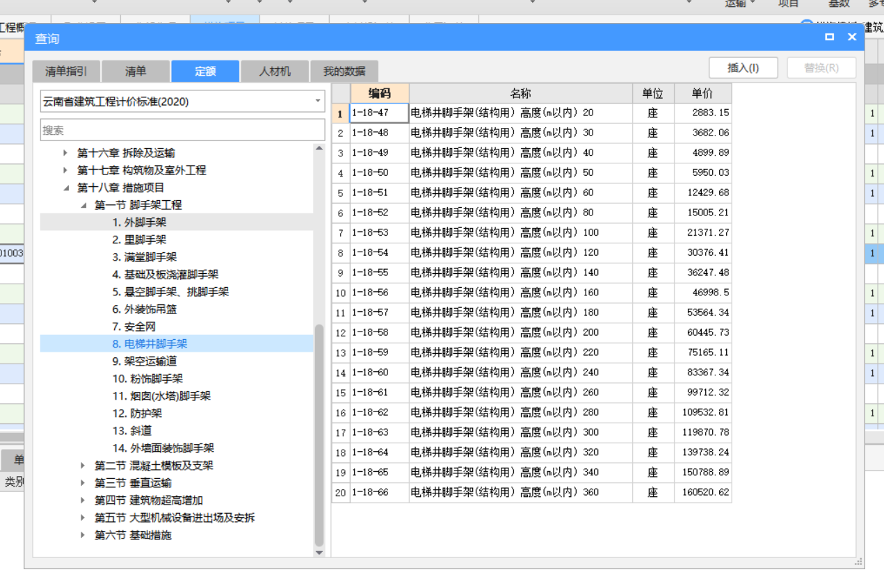
Task: Select tree item 8. 电梯井脚手架
Action: pyautogui.click(x=150, y=344)
